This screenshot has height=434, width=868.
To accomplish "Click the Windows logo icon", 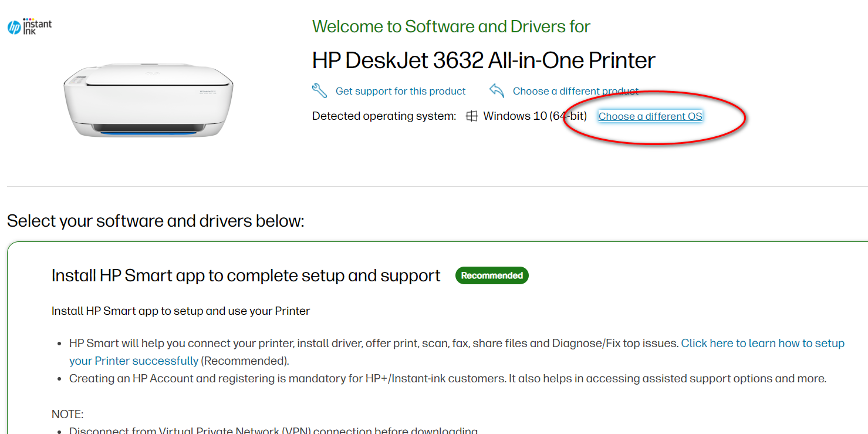I will [x=472, y=116].
